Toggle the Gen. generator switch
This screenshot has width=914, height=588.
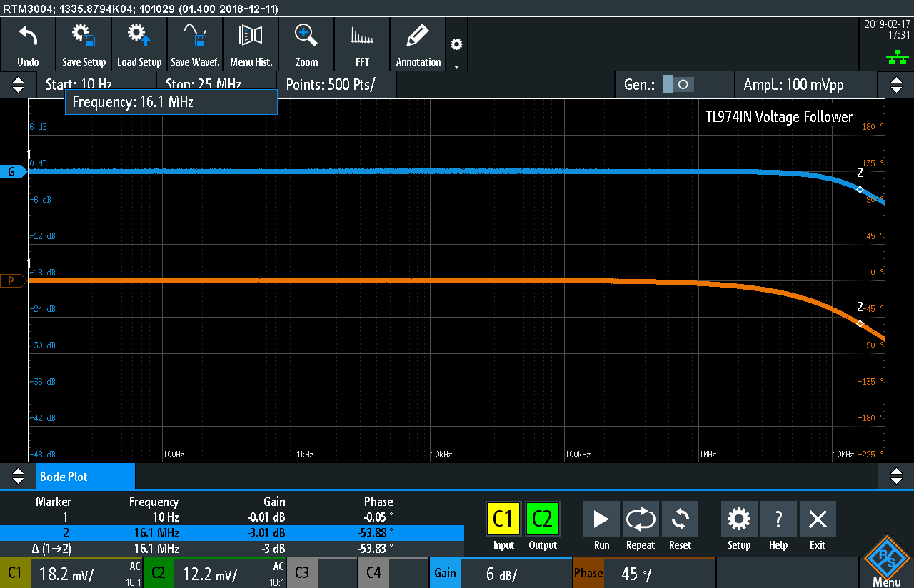pyautogui.click(x=677, y=85)
